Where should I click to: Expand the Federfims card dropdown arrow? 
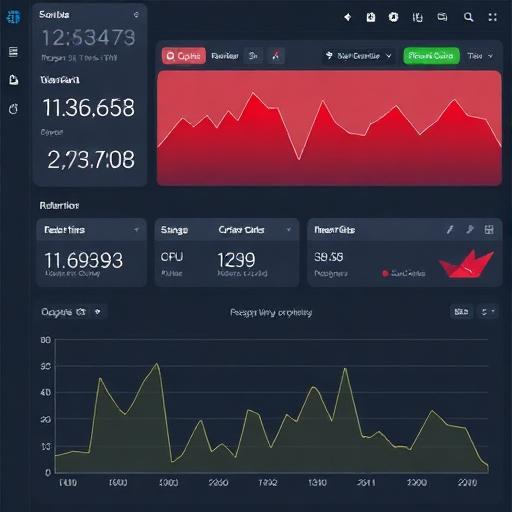pyautogui.click(x=136, y=230)
